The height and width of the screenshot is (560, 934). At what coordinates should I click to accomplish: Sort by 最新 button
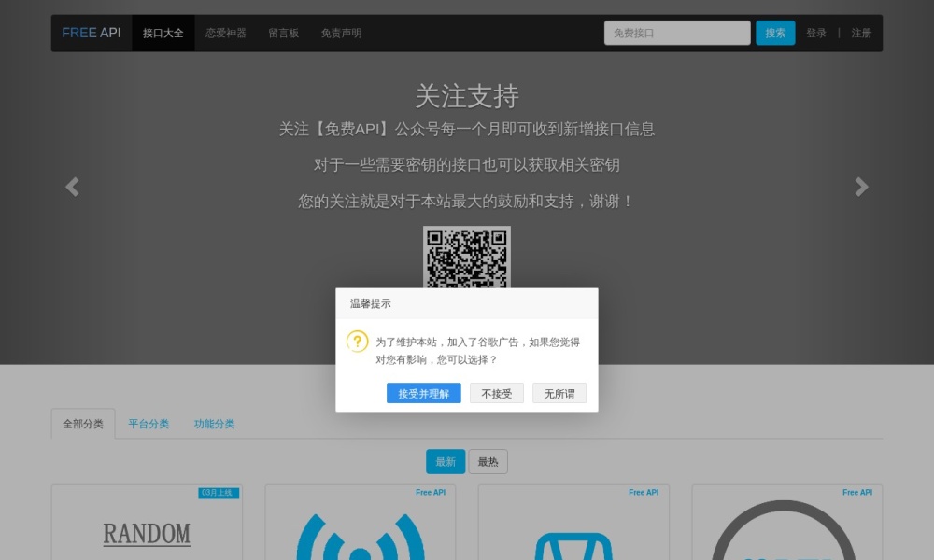(x=446, y=462)
